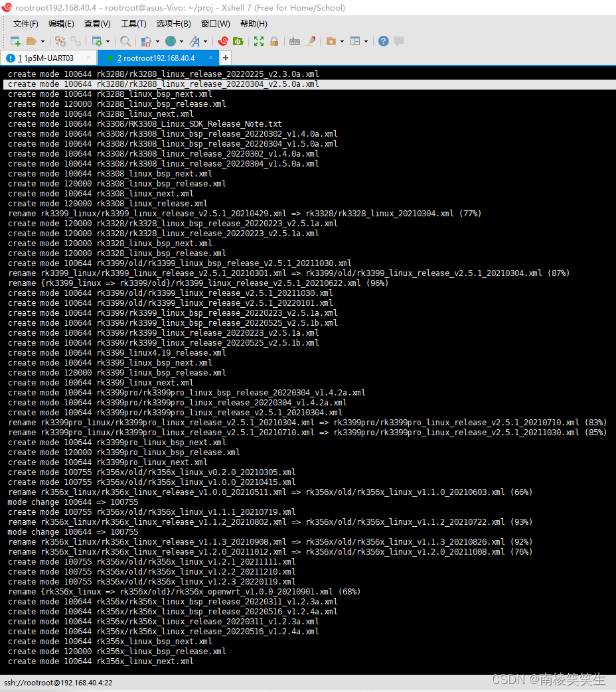Image resolution: width=616 pixels, height=692 pixels.
Task: Close the rootroot192.168.40.4 tab
Action: (210, 57)
